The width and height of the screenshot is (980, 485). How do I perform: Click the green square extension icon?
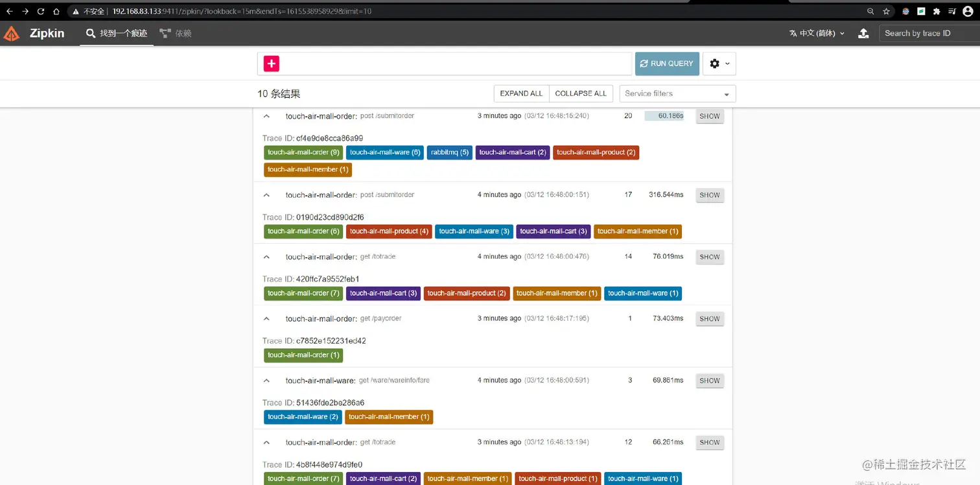tap(921, 11)
